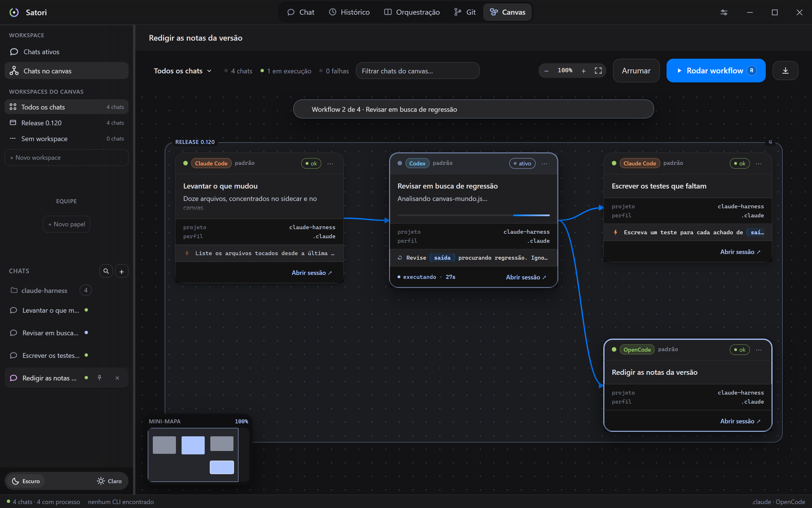This screenshot has width=812, height=508.
Task: Click the Arrumar button
Action: coord(636,71)
